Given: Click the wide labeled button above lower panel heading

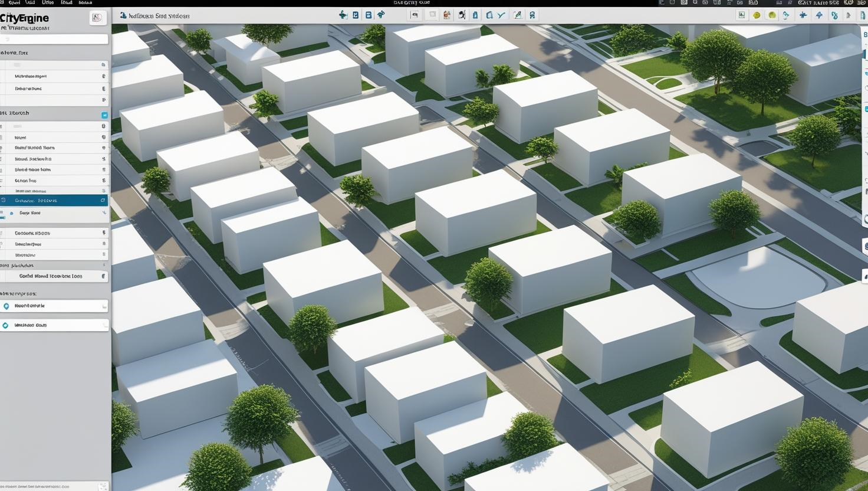Looking at the screenshot, I should (x=54, y=276).
